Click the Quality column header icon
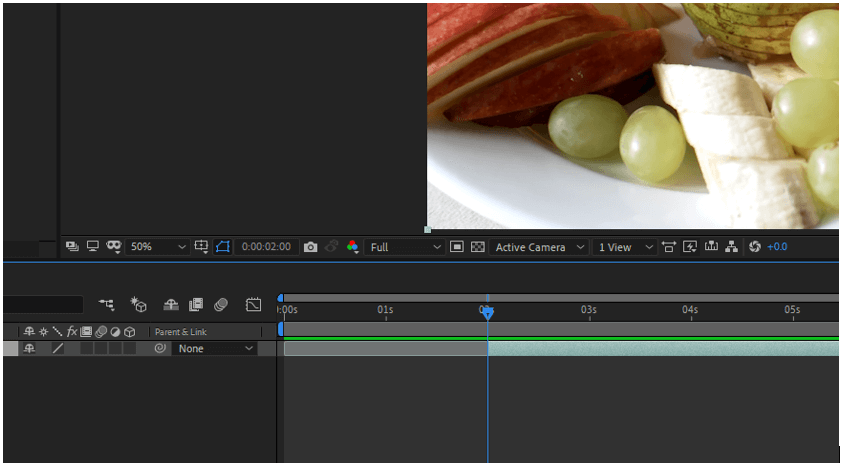The width and height of the screenshot is (841, 467). coord(57,332)
